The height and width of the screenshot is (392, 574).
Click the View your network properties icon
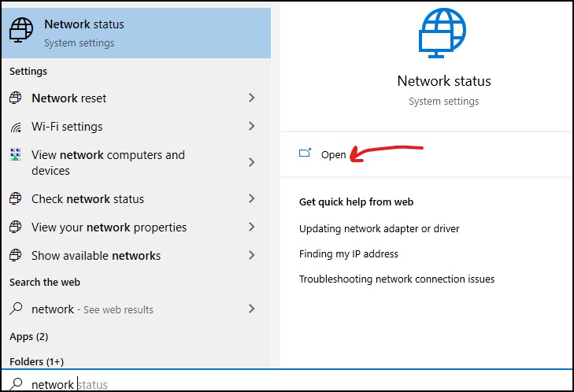(x=16, y=227)
